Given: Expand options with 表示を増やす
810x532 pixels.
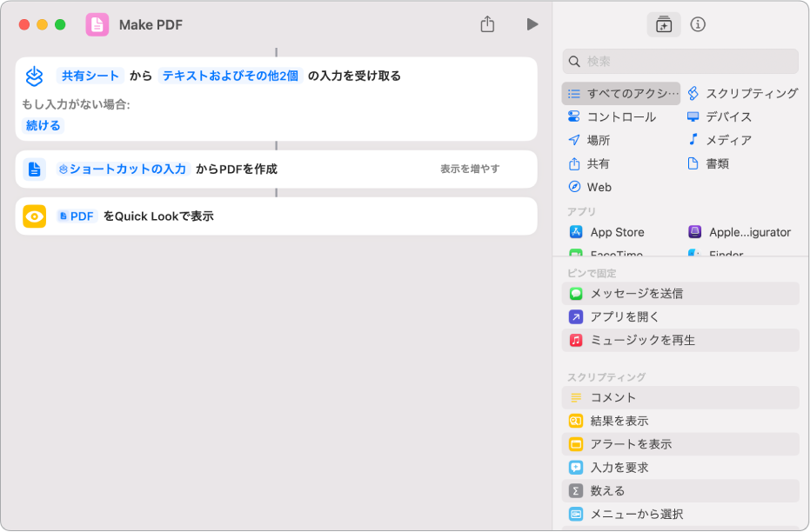Looking at the screenshot, I should (470, 169).
